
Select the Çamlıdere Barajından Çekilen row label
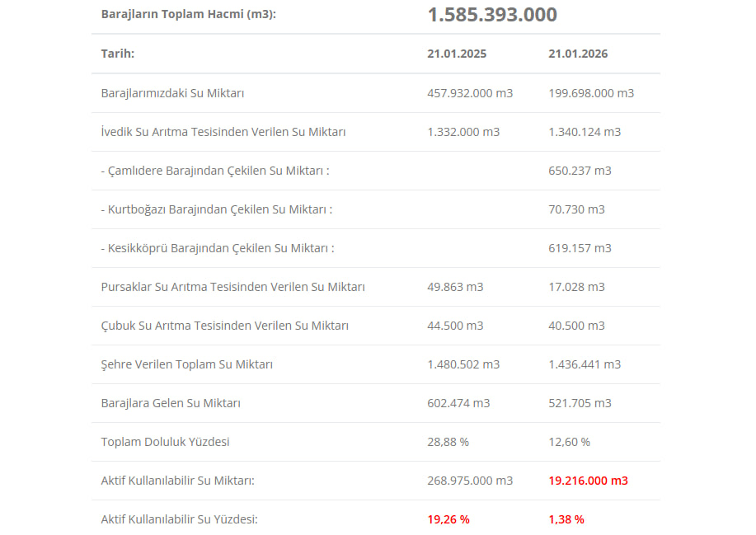tap(215, 171)
